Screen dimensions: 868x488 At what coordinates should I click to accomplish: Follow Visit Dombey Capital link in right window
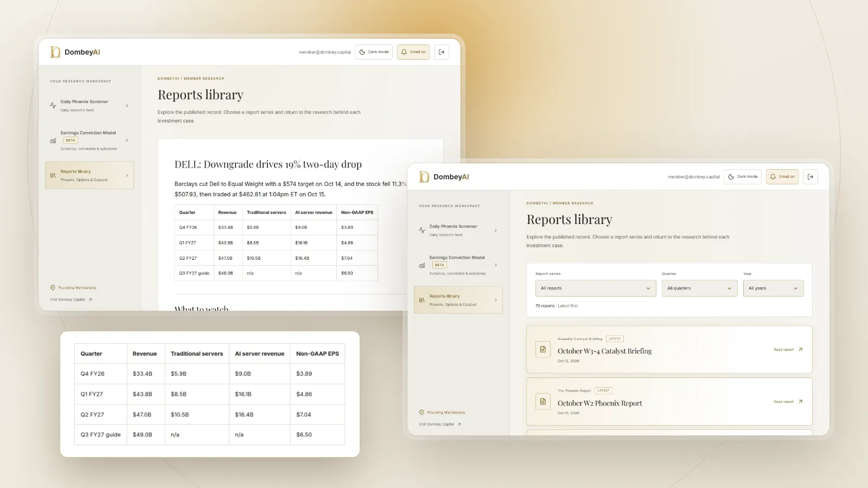tap(440, 424)
